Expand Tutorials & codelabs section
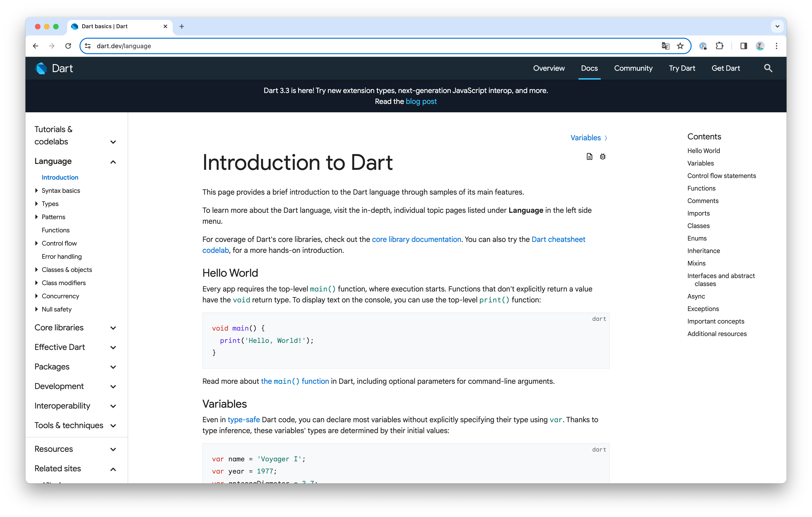 [x=75, y=136]
